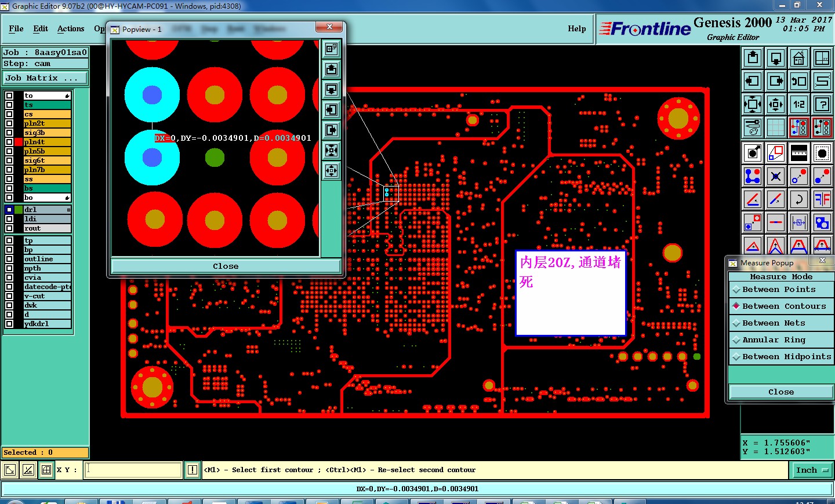Click Popview pan down icon

click(331, 90)
